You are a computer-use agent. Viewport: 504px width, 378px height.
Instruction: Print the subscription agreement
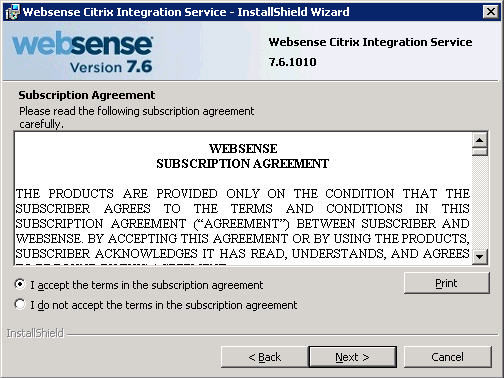[447, 283]
